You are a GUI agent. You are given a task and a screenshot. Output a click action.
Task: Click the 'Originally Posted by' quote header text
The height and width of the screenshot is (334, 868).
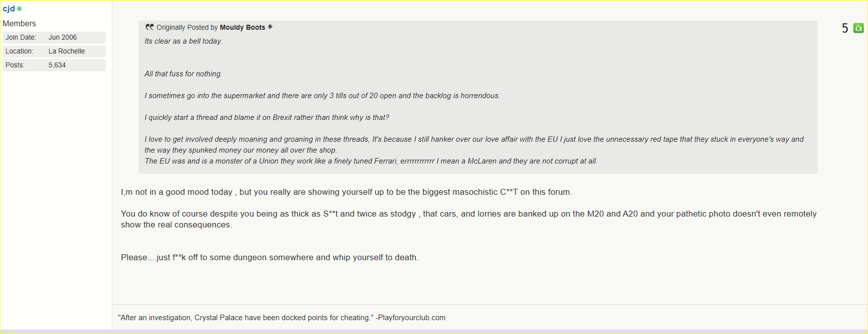coord(187,27)
